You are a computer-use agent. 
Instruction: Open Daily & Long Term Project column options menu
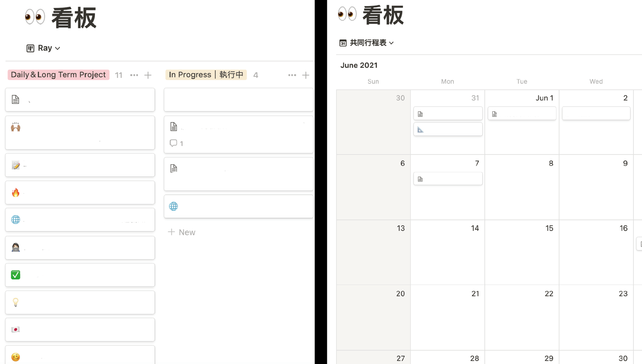point(134,75)
